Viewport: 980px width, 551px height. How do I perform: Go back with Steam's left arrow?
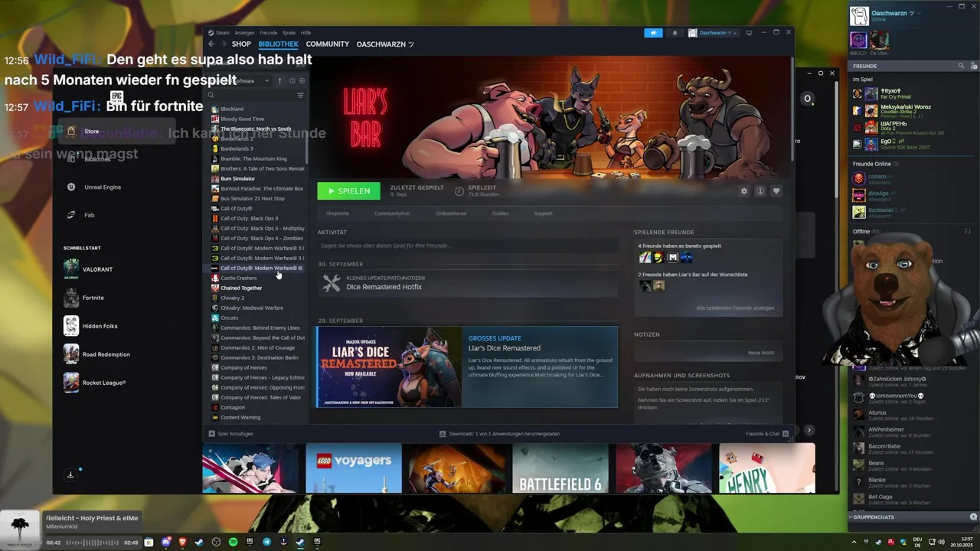tap(212, 44)
